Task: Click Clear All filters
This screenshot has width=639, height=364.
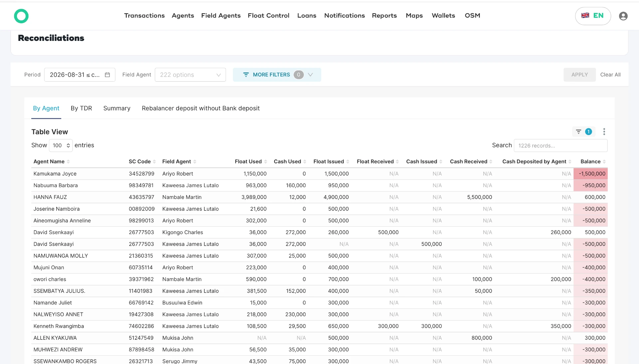Action: click(610, 75)
